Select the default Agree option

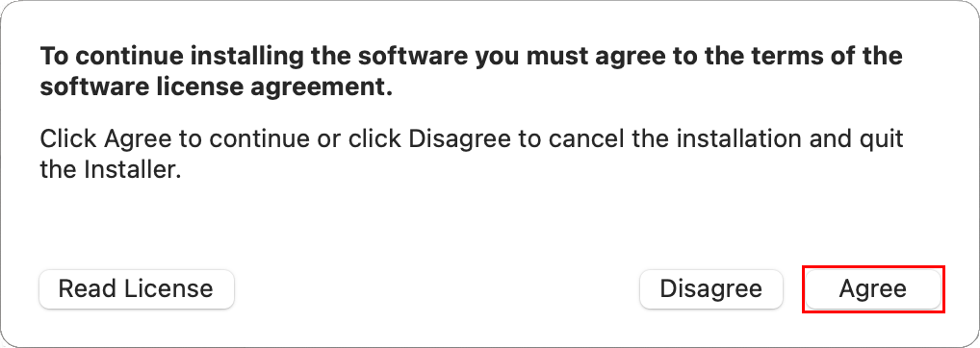tap(872, 288)
